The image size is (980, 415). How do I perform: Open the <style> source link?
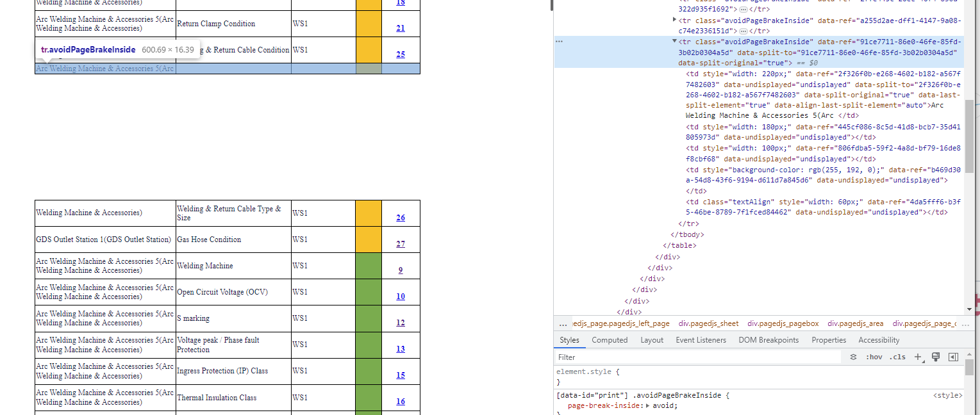point(947,395)
